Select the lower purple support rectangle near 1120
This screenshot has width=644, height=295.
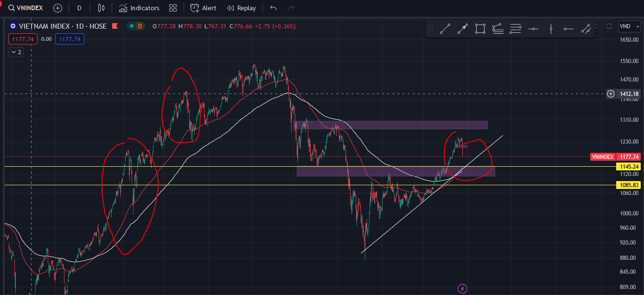[x=396, y=171]
